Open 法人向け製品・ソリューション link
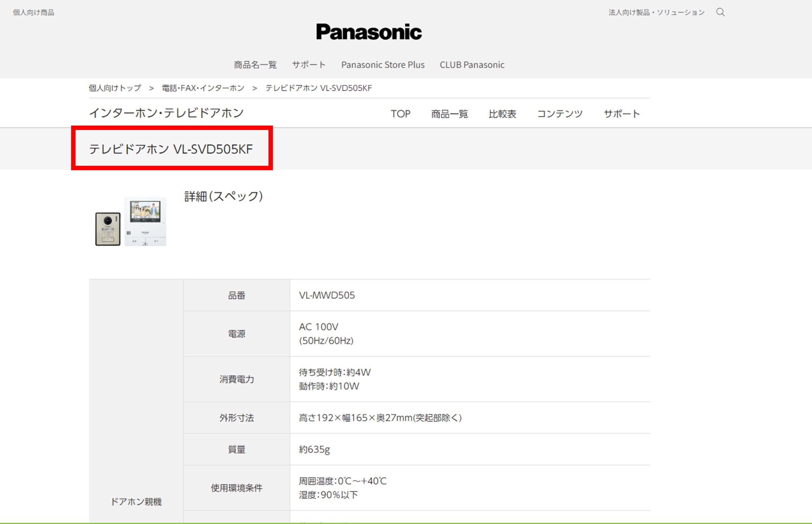The width and height of the screenshot is (812, 524). [656, 13]
